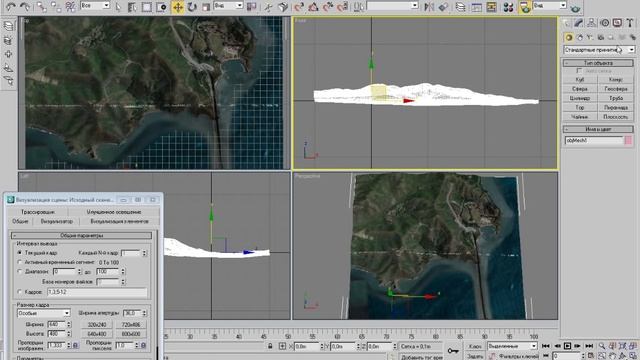Image resolution: width=640 pixels, height=360 pixels.
Task: Open the Layer Manager
Action: [x=460, y=7]
